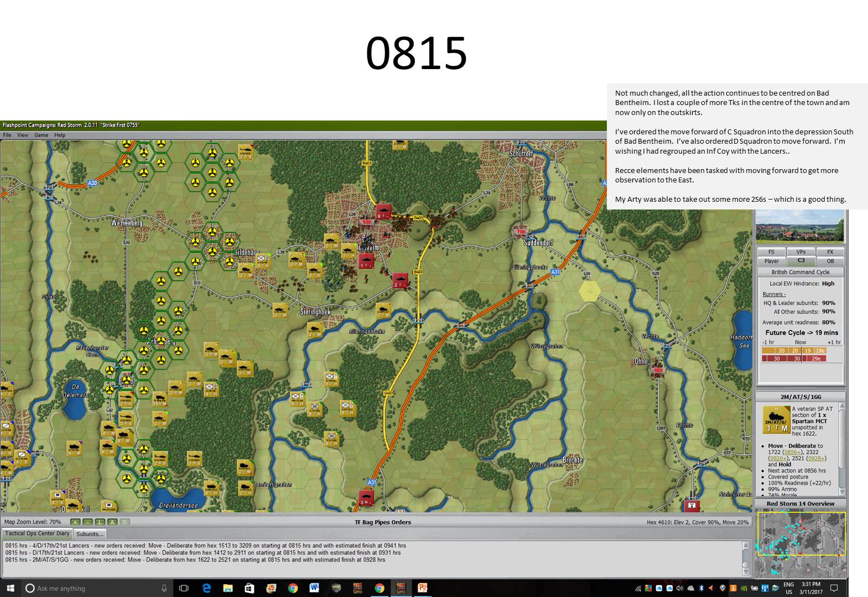Click the D map zoom button
Screen dimensions: 868x597
click(x=124, y=522)
